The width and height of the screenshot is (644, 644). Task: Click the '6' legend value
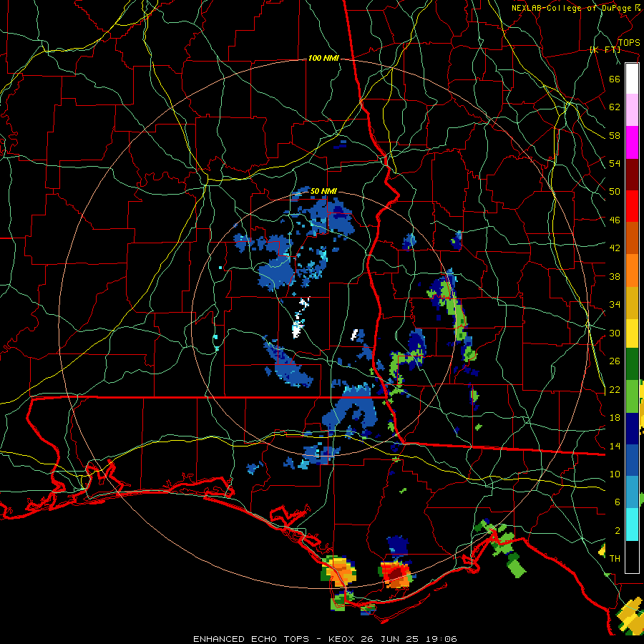(x=617, y=502)
